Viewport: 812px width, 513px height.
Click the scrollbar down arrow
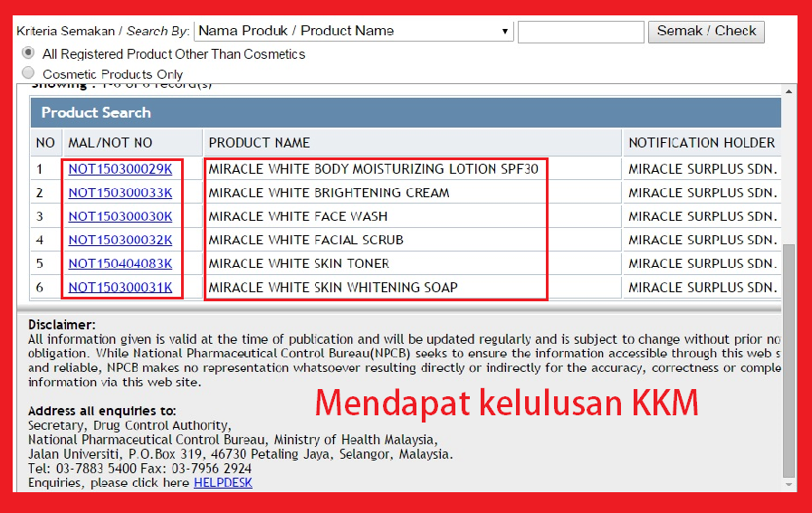pos(788,485)
